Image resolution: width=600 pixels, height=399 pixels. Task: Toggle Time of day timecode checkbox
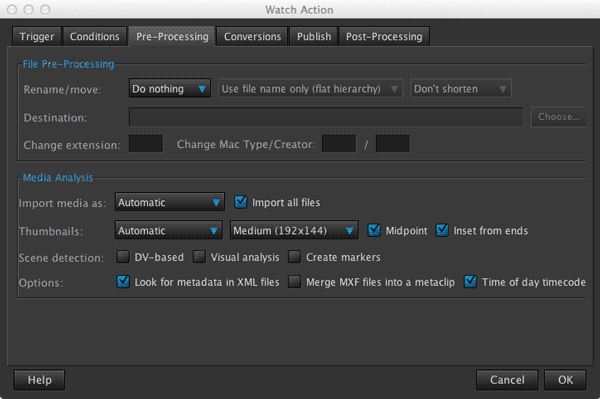click(x=470, y=282)
